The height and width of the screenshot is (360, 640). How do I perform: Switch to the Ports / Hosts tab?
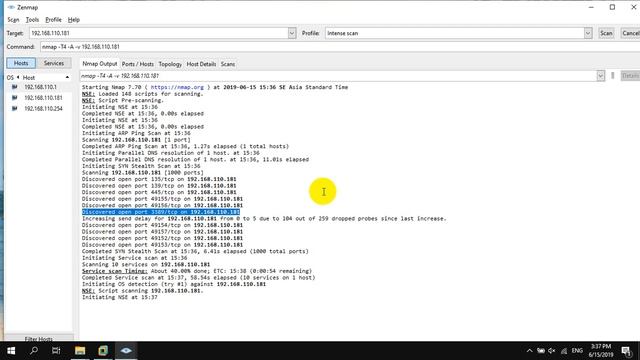(x=138, y=64)
